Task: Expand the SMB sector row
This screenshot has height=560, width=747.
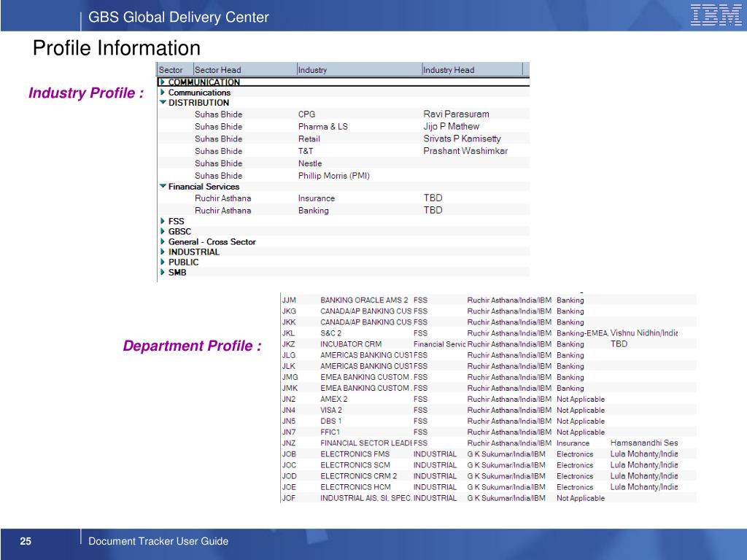Action: coord(163,273)
